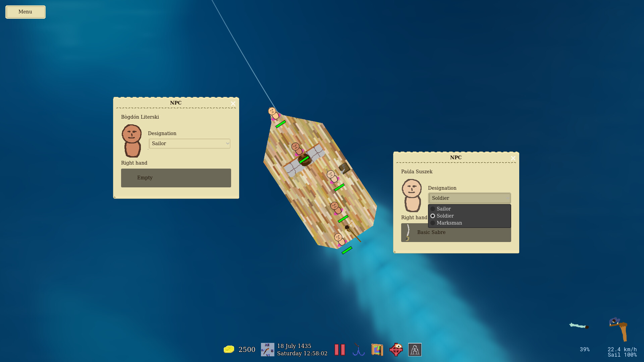Click the dark barrel on the deck
This screenshot has height=362, width=644.
305,160
